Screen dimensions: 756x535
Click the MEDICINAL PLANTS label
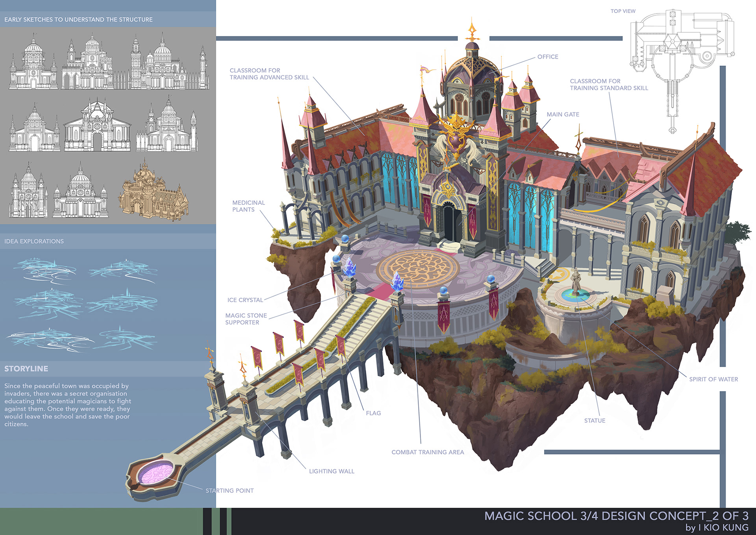[x=248, y=206]
